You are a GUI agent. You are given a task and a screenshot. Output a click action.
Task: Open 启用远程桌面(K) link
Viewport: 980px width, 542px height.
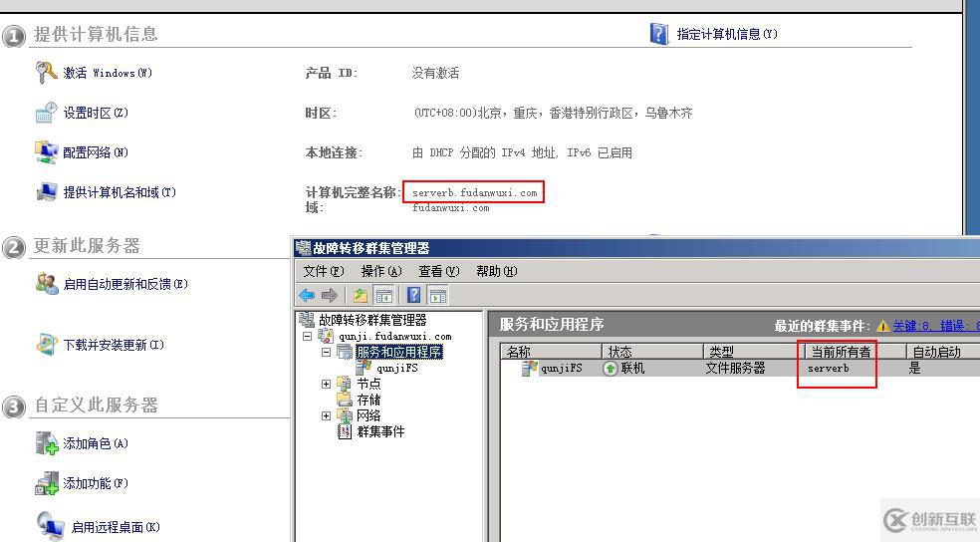click(116, 527)
